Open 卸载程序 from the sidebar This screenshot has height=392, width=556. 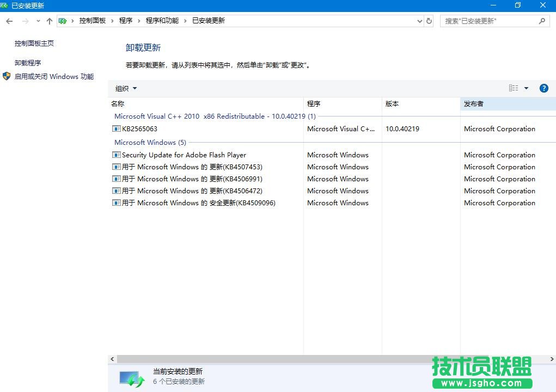click(28, 62)
